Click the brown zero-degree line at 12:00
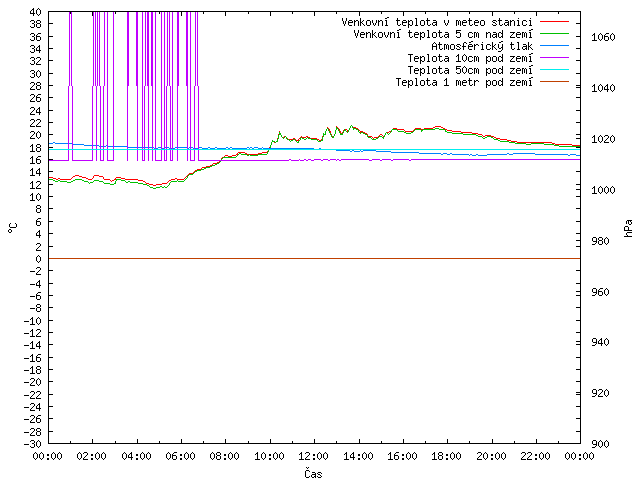 (x=314, y=258)
